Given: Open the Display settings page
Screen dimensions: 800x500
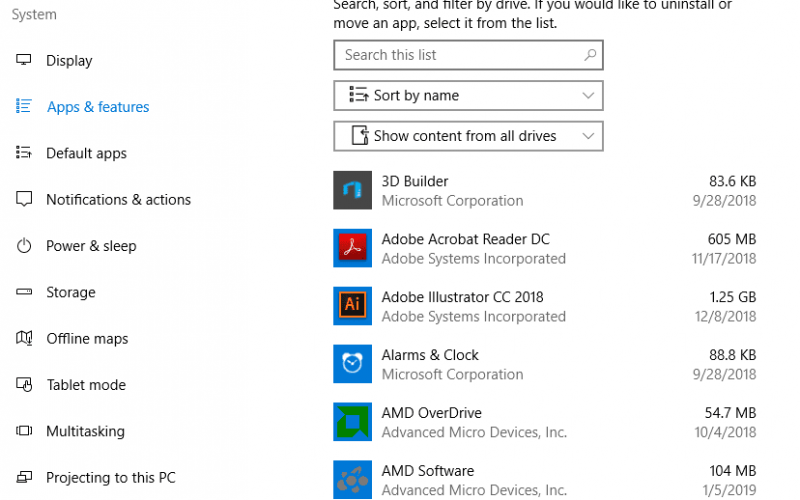Looking at the screenshot, I should (x=69, y=61).
